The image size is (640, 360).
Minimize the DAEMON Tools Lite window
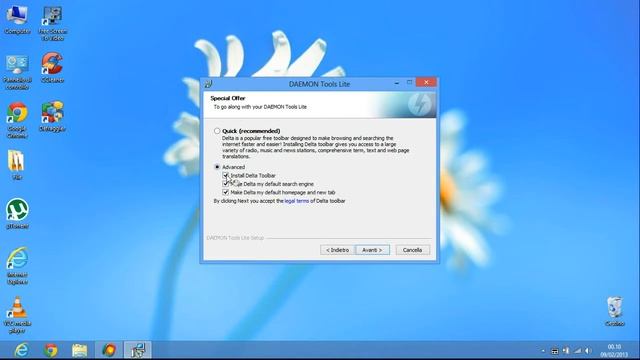397,83
